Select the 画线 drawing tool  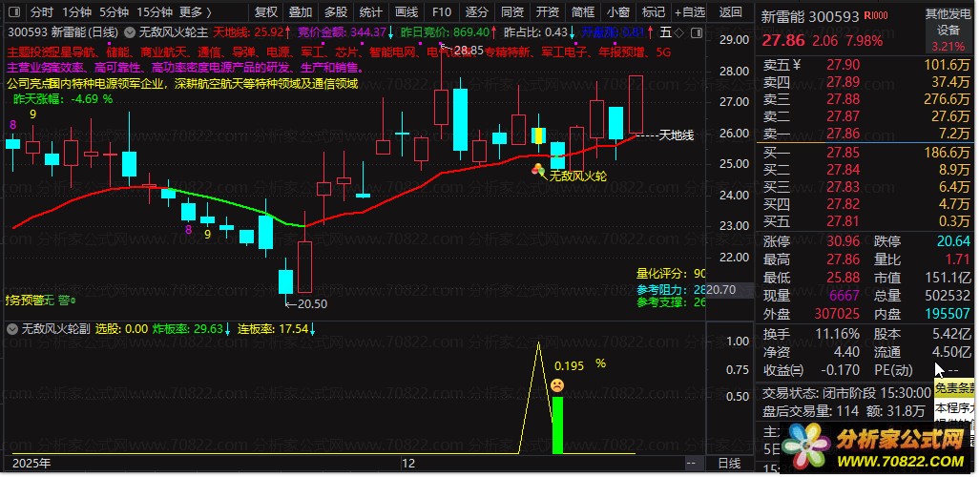(x=407, y=11)
